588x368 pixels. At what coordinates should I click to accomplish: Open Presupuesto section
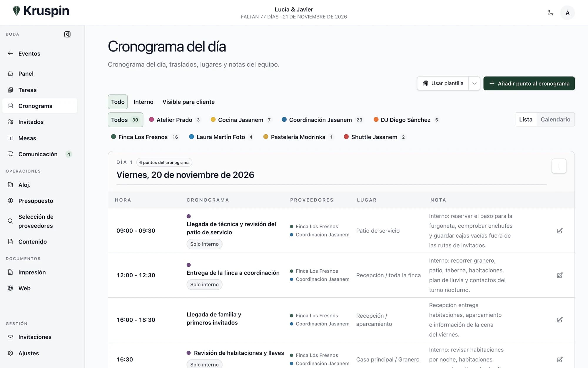click(40, 201)
